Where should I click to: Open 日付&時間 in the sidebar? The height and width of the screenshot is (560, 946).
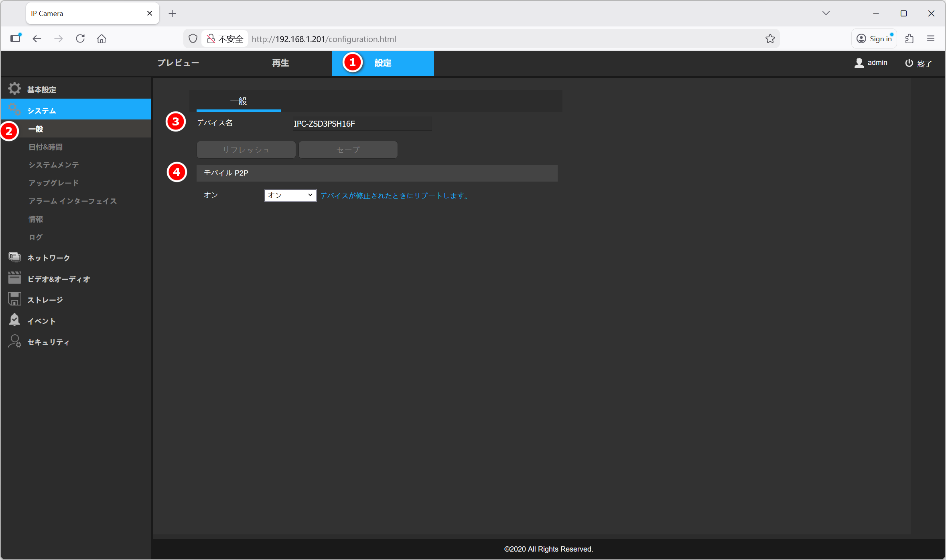[x=45, y=147]
